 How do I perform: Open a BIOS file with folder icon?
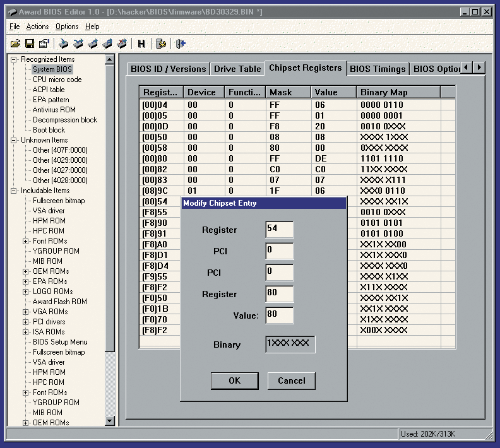15,44
